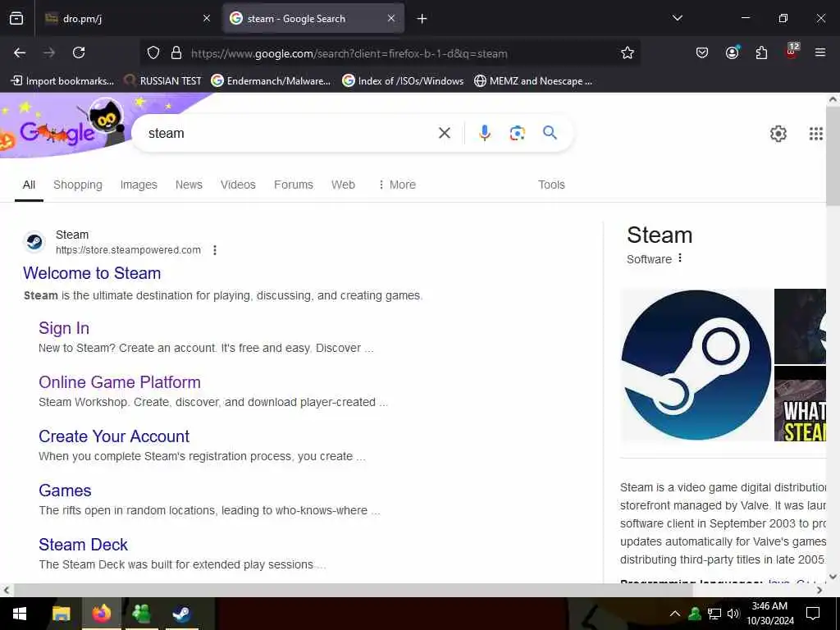This screenshot has height=630, width=840.
Task: Open tracking protection shield icon
Action: pyautogui.click(x=153, y=52)
